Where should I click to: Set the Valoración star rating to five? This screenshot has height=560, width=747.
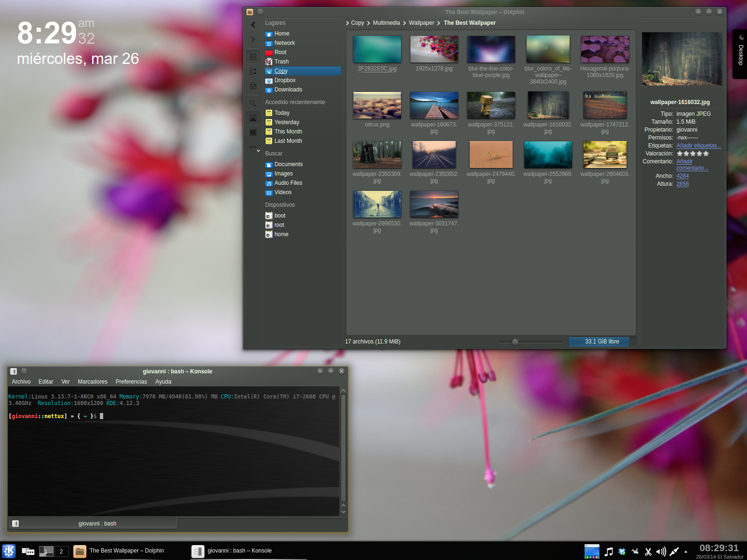[706, 154]
